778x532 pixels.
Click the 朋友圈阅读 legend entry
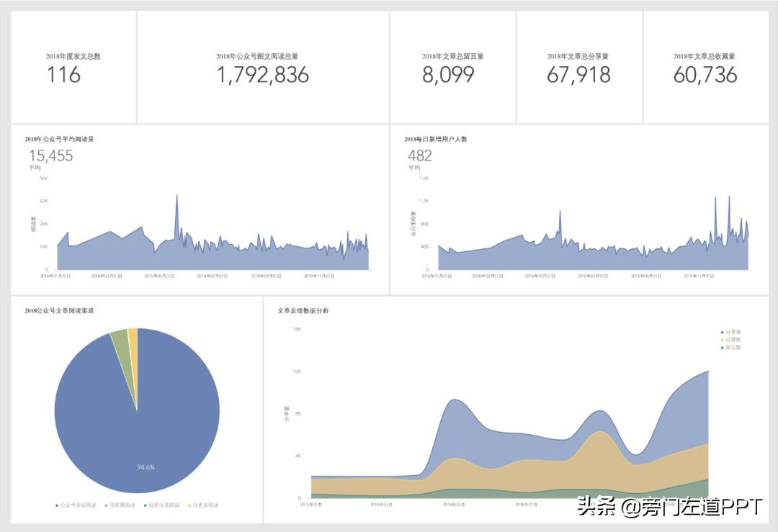point(120,505)
